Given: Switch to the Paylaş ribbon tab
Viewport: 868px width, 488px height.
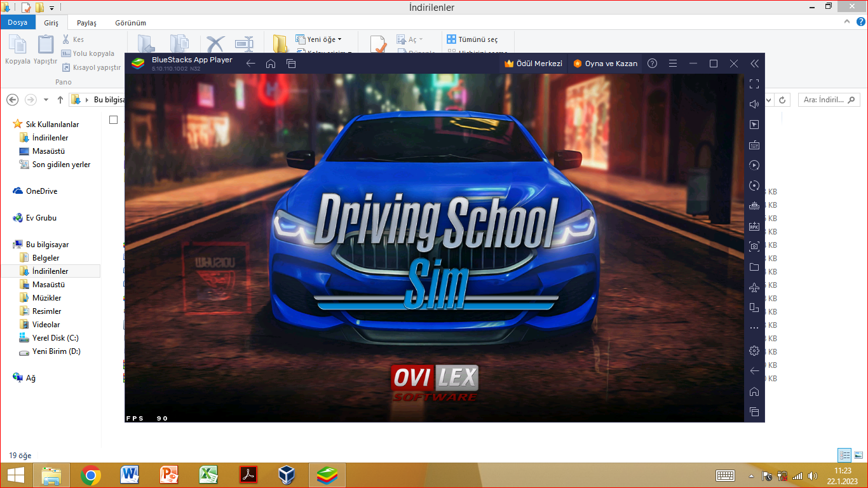Looking at the screenshot, I should [86, 23].
